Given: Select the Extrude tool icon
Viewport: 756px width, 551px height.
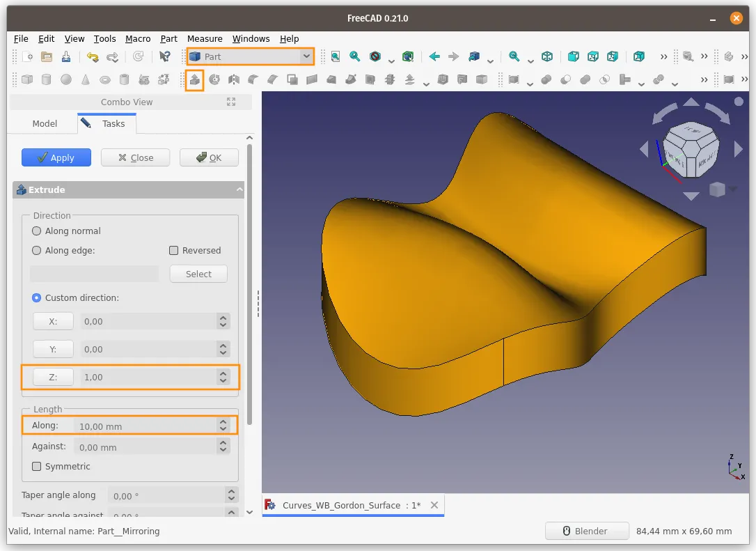Looking at the screenshot, I should (195, 79).
